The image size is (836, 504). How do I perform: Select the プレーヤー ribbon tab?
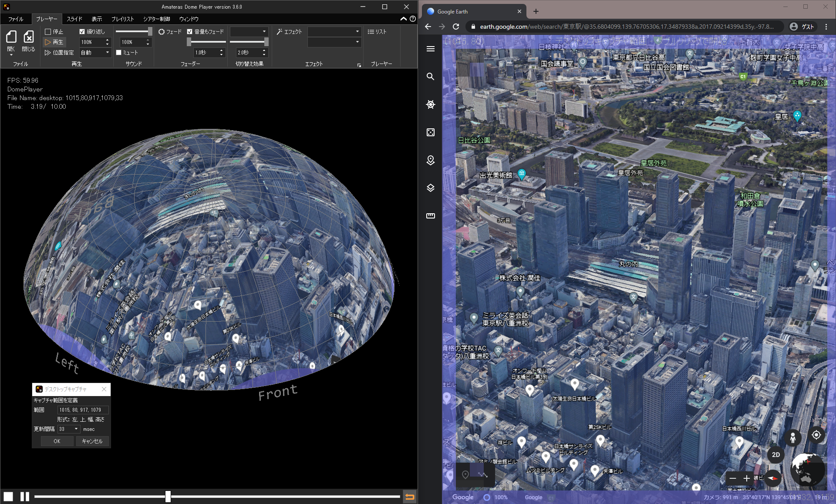pyautogui.click(x=46, y=19)
